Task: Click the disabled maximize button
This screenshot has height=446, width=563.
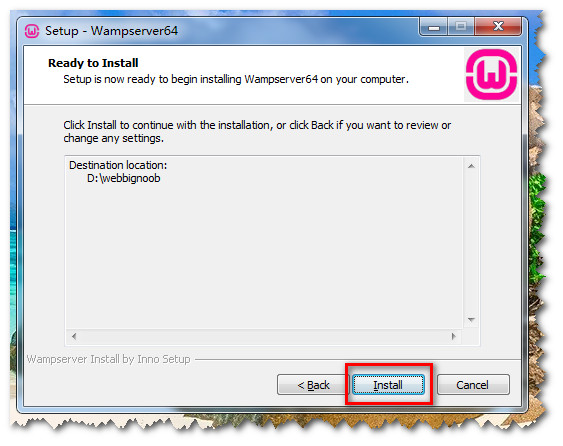Action: (x=461, y=27)
